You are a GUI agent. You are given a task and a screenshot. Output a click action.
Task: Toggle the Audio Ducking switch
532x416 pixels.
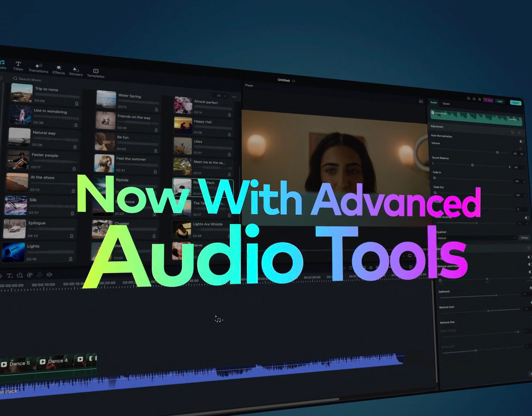527,218
